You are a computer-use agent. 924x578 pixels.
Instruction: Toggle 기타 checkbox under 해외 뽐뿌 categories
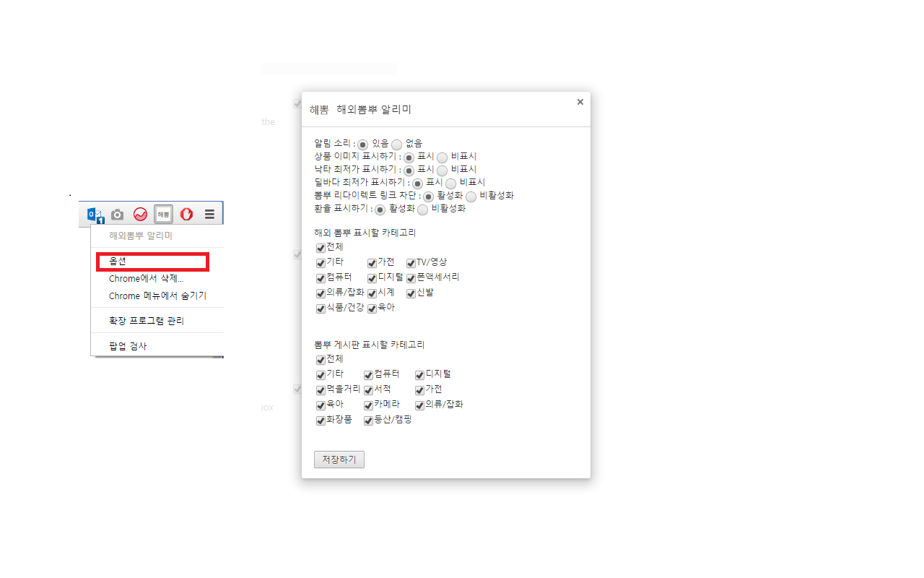click(x=321, y=263)
